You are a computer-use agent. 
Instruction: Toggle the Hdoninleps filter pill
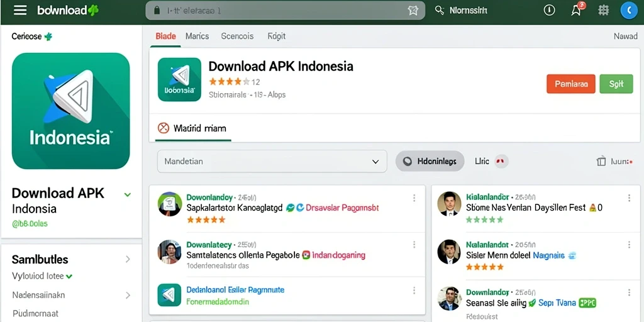click(430, 161)
